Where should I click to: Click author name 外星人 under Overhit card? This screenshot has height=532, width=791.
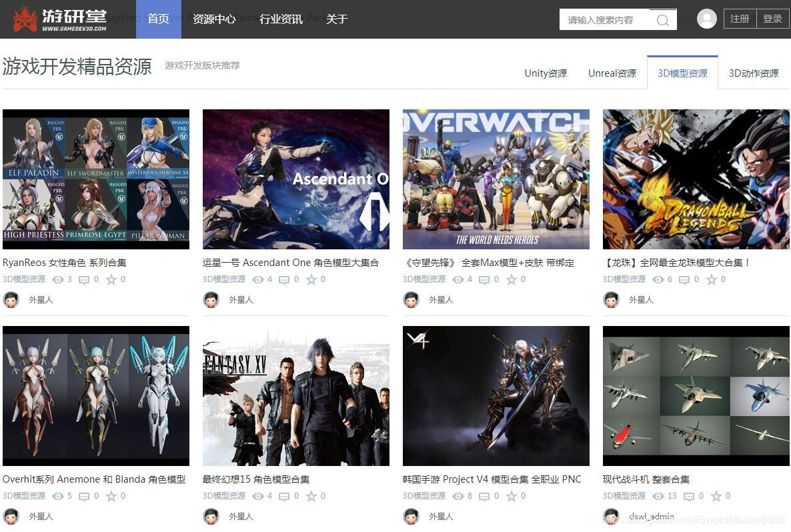pos(41,517)
